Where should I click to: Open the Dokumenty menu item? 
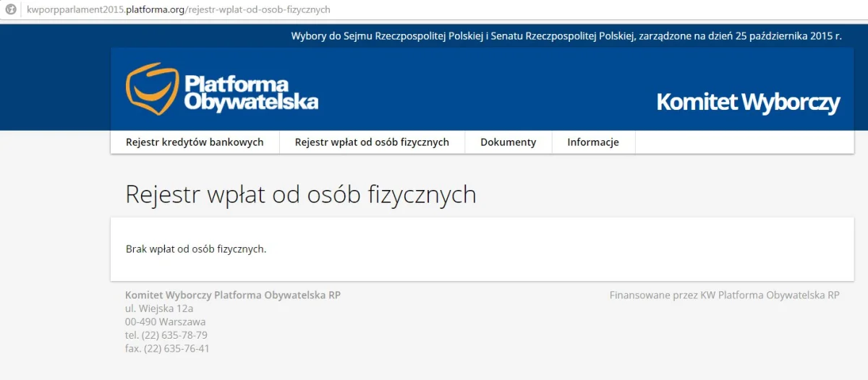508,142
